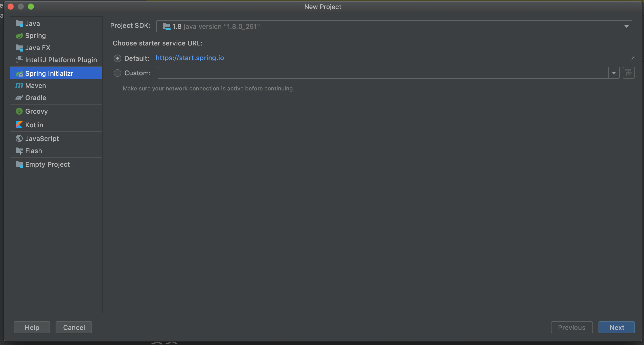Choose Empty Project in the list
Image resolution: width=644 pixels, height=345 pixels.
(48, 164)
